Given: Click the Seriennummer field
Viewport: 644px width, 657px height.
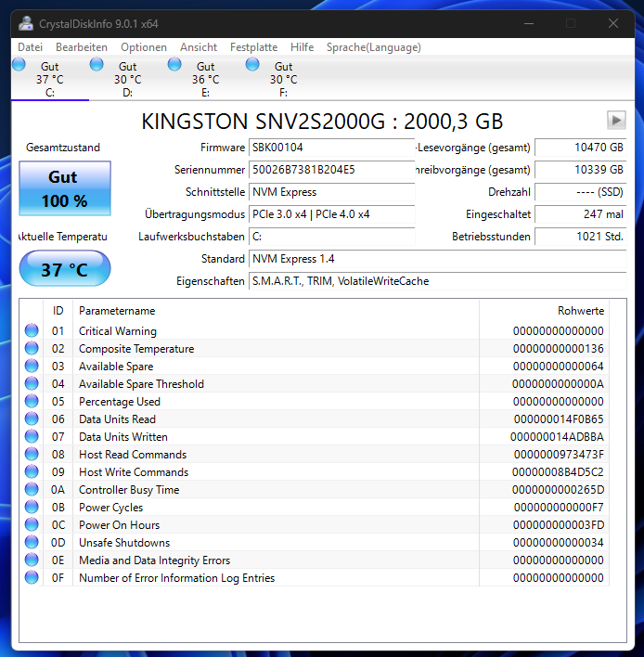Looking at the screenshot, I should [332, 170].
